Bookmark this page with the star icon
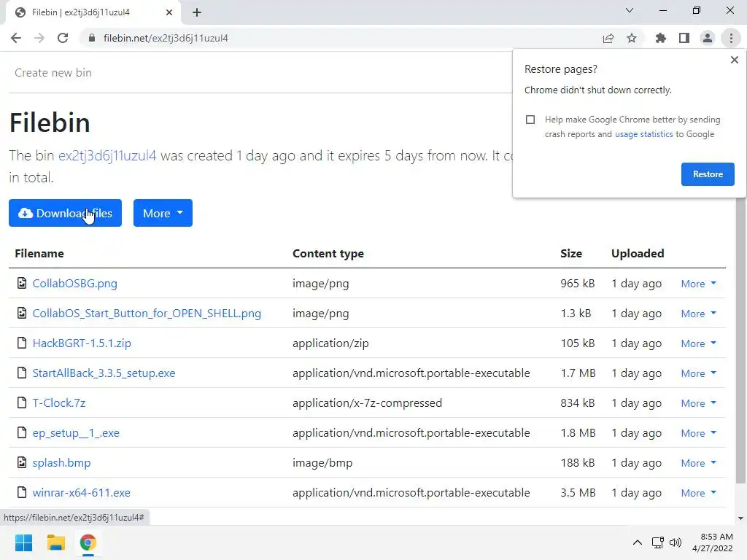The image size is (747, 560). tap(632, 38)
